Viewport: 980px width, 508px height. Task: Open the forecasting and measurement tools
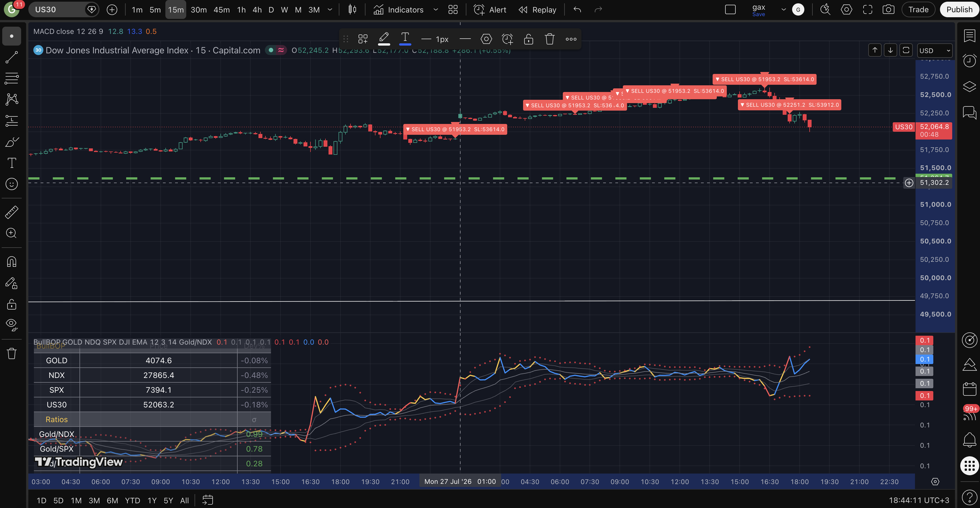point(11,121)
